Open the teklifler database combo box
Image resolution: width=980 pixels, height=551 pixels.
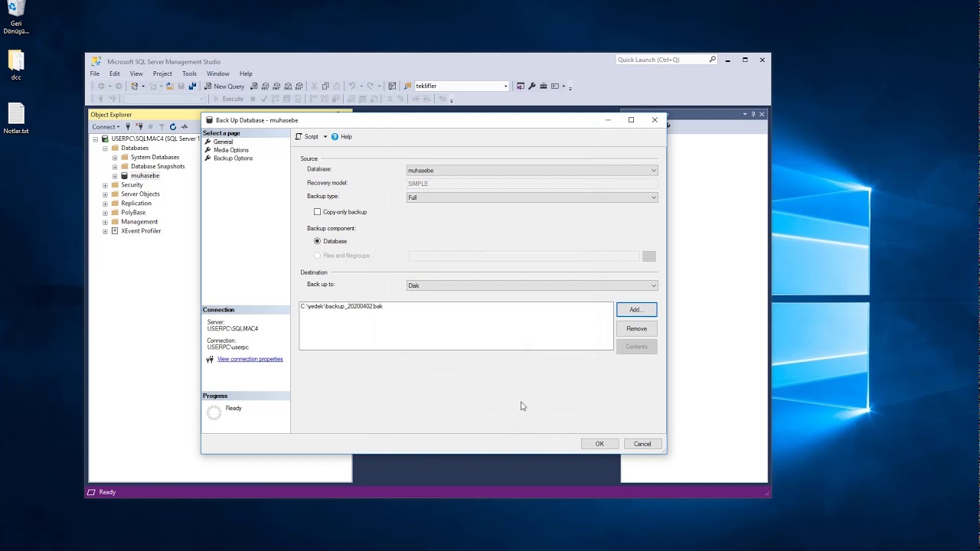click(x=461, y=86)
